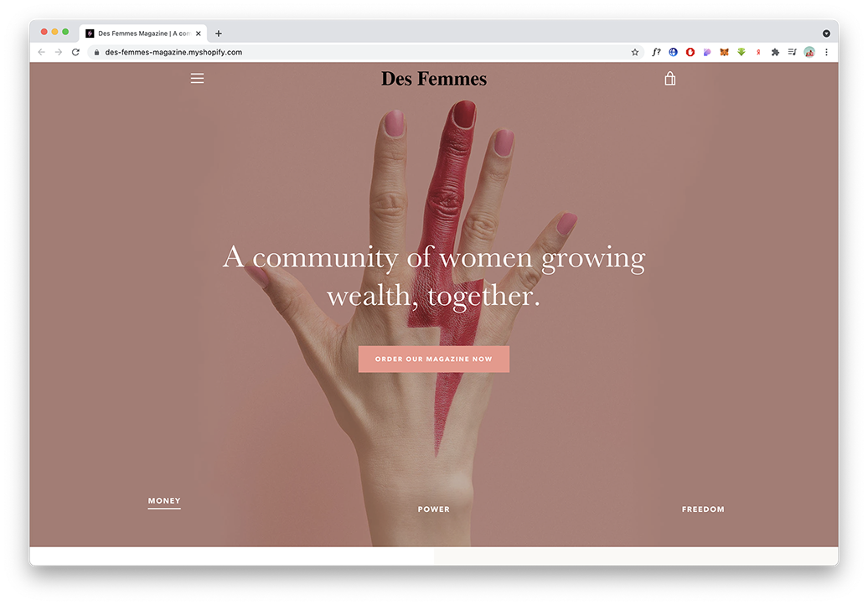Click Order Our Magazine Now button
Screen dimensions: 868x605
tap(433, 359)
